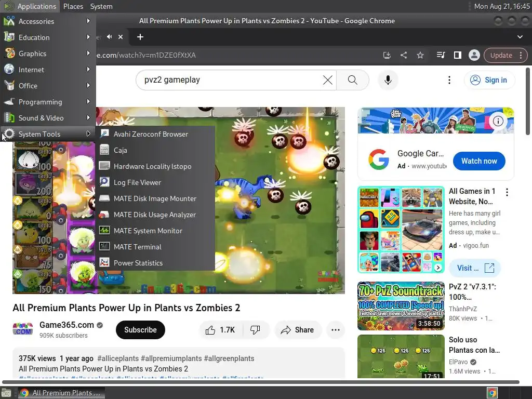Open PvZ Soundtrack video thumbnail
The image size is (532, 399).
[x=401, y=305]
